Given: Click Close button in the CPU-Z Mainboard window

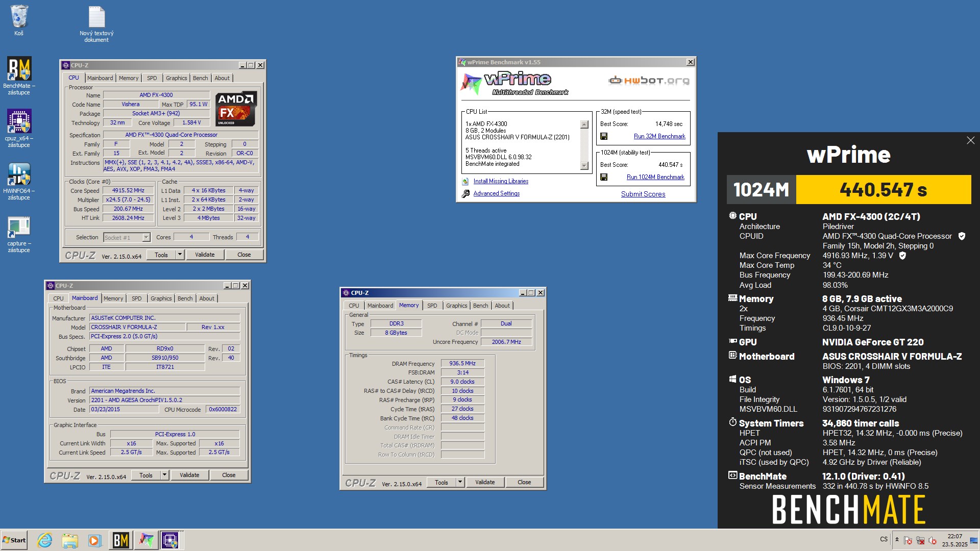Looking at the screenshot, I should pos(229,475).
